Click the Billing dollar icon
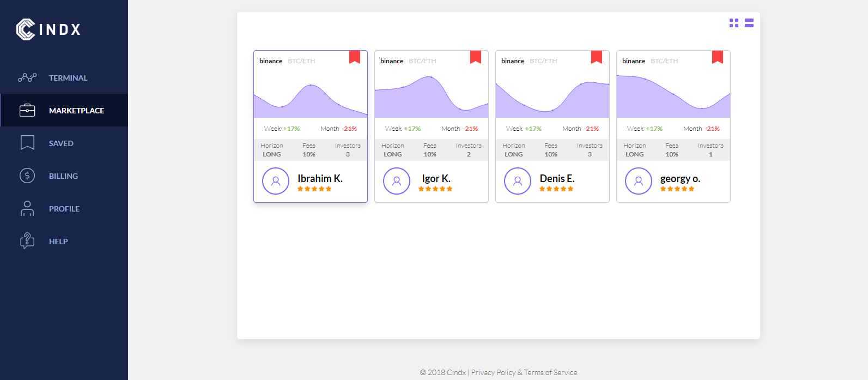The width and height of the screenshot is (868, 380). [27, 176]
